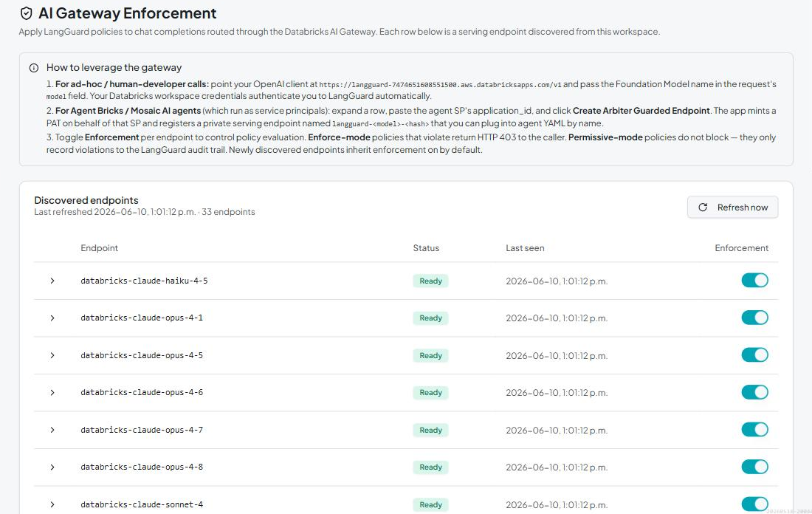Image resolution: width=812 pixels, height=514 pixels.
Task: Click the AI Gateway Enforcement page title
Action: [128, 13]
